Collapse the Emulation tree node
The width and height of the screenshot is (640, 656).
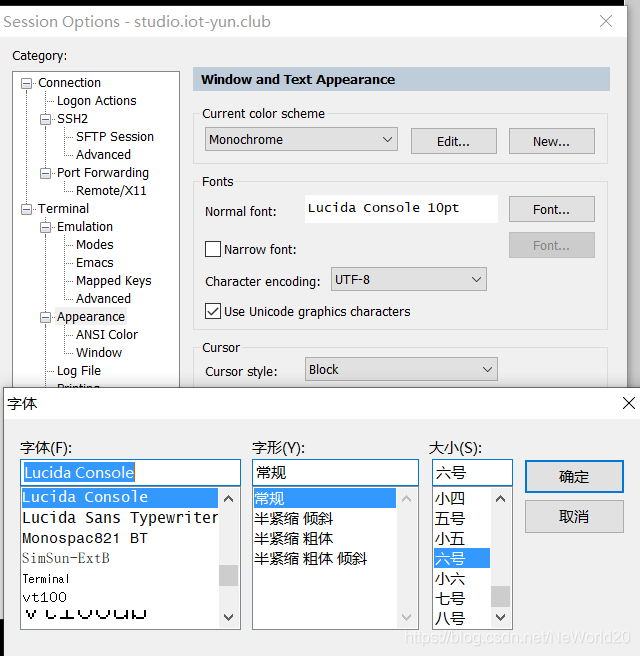(x=45, y=227)
